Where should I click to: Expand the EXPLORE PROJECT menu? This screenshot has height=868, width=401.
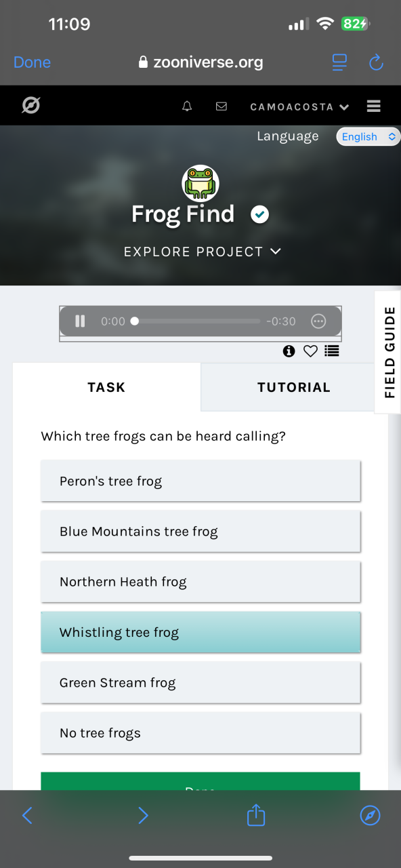pos(202,252)
